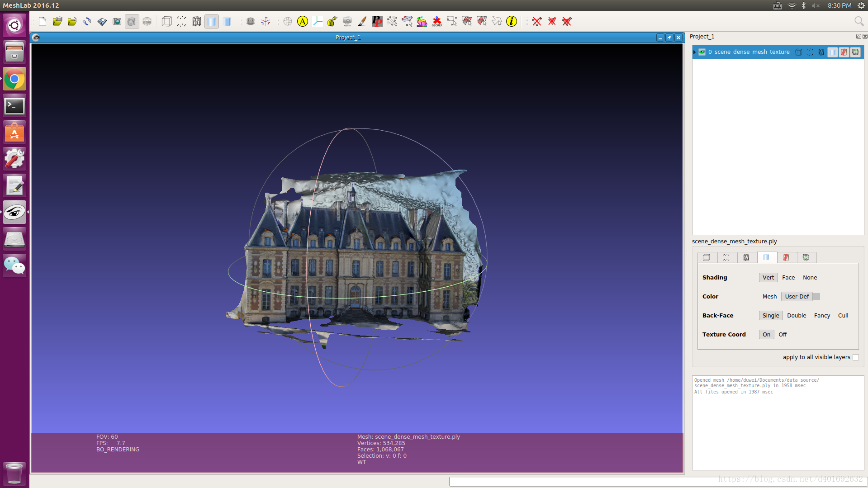Open the points render tab

pyautogui.click(x=726, y=257)
